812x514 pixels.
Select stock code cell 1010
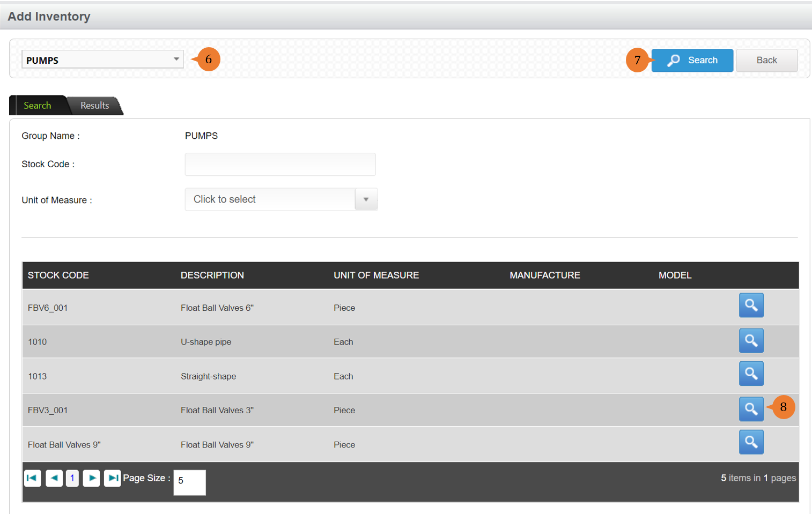click(37, 342)
